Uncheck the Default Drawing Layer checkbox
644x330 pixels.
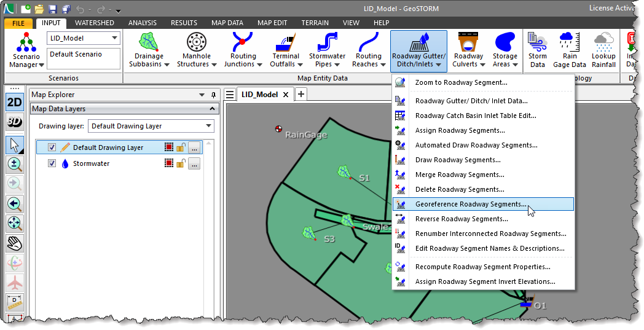click(52, 147)
